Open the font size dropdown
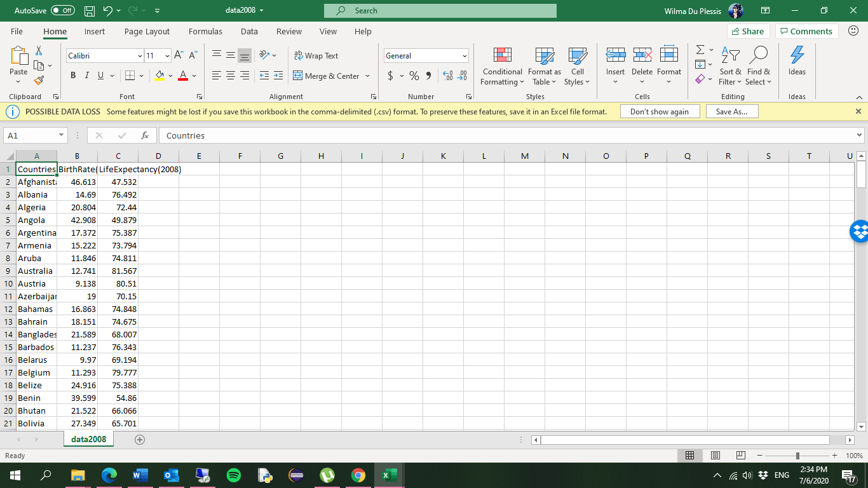Image resolution: width=868 pixels, height=488 pixels. coord(168,56)
